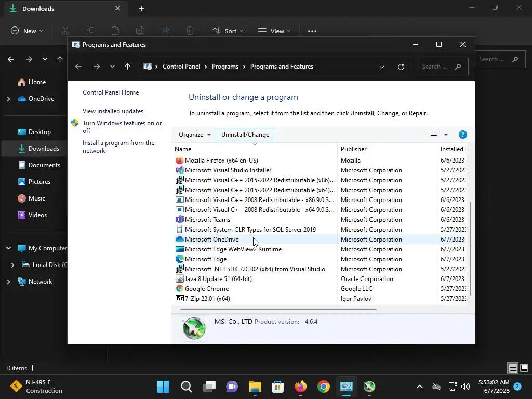Open recent locations dropdown in Programs and Features
This screenshot has height=399, width=532.
coord(112,66)
